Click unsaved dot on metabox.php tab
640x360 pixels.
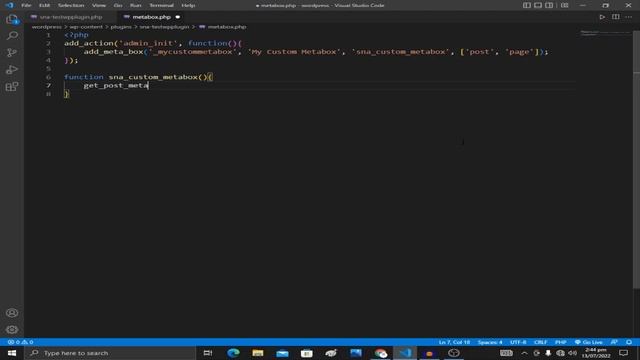(178, 17)
